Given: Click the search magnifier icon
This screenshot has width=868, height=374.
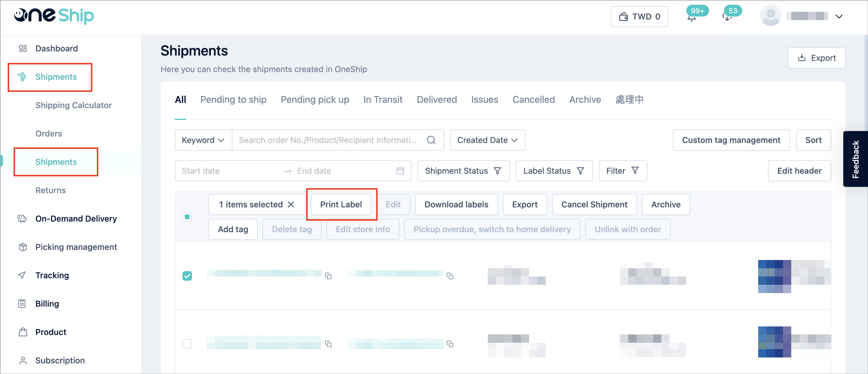Looking at the screenshot, I should point(431,140).
